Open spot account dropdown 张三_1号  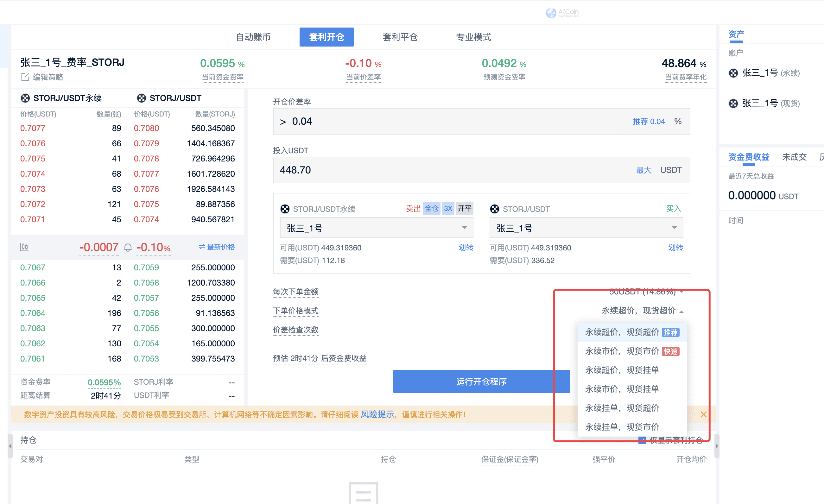586,228
